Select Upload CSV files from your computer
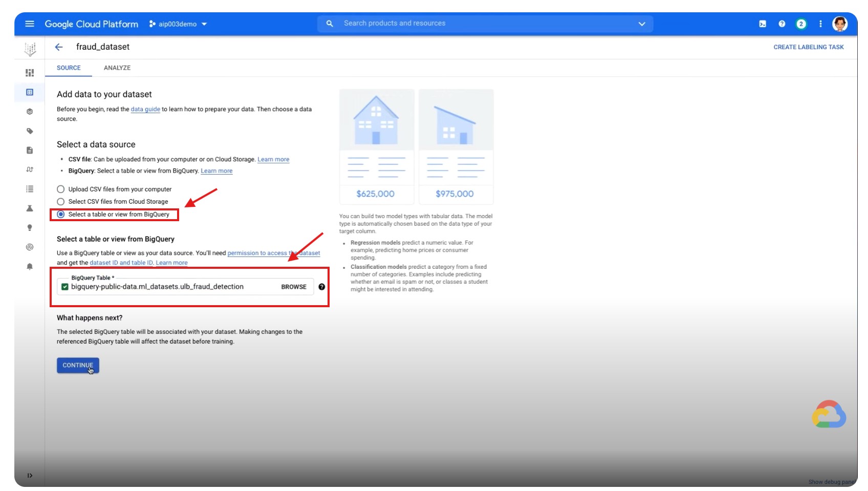868x491 pixels. click(x=61, y=189)
